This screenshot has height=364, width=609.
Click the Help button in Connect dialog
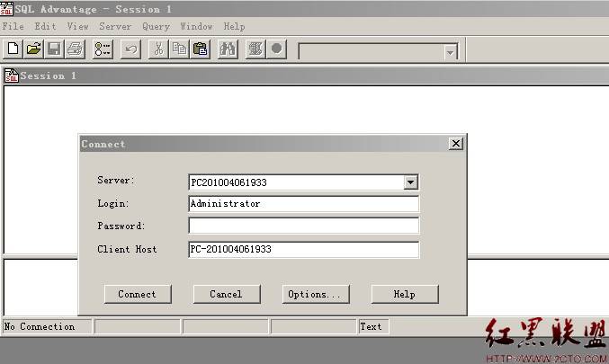405,294
